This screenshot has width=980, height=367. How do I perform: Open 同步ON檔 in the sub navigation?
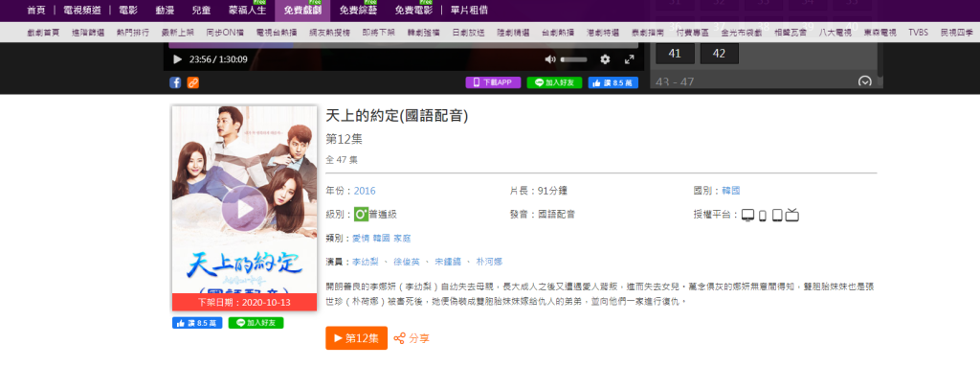(x=224, y=33)
